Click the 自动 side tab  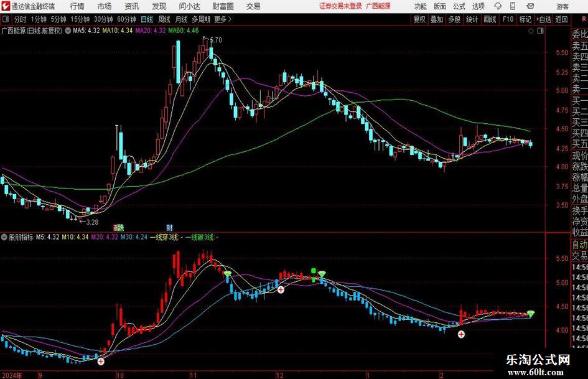point(580,245)
